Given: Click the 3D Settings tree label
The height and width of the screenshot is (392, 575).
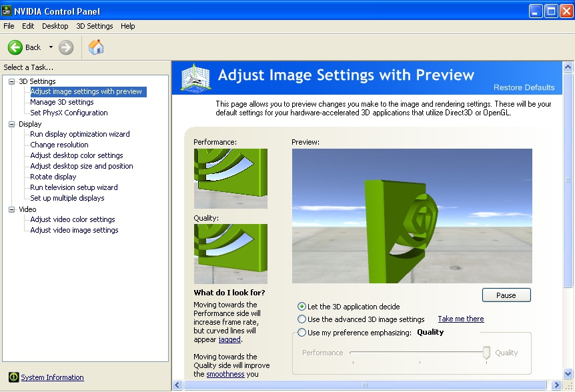Looking at the screenshot, I should [37, 81].
